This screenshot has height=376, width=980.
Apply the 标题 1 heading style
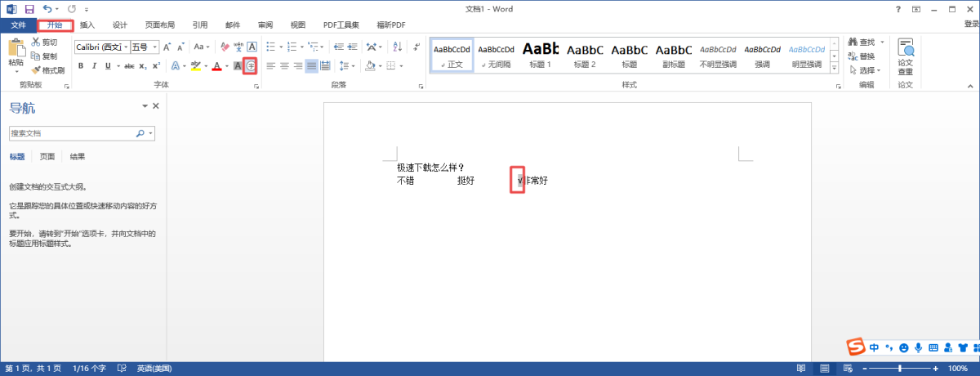click(x=540, y=55)
